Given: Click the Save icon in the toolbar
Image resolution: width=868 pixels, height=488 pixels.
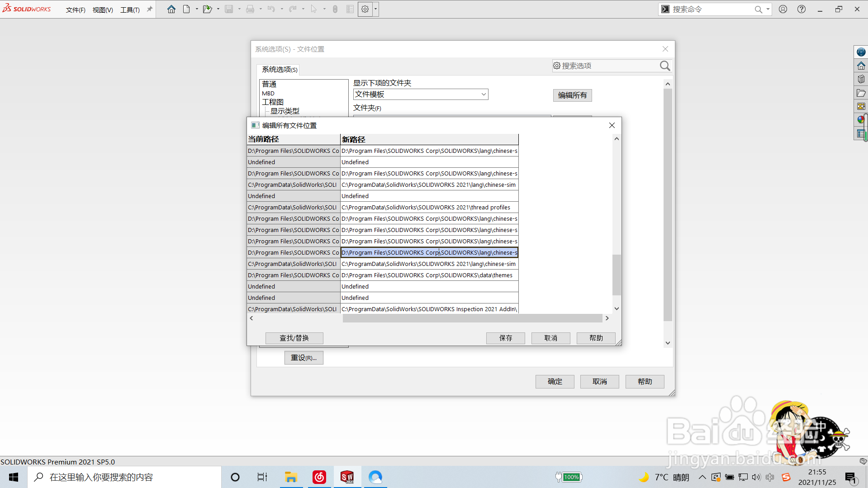Looking at the screenshot, I should 229,9.
